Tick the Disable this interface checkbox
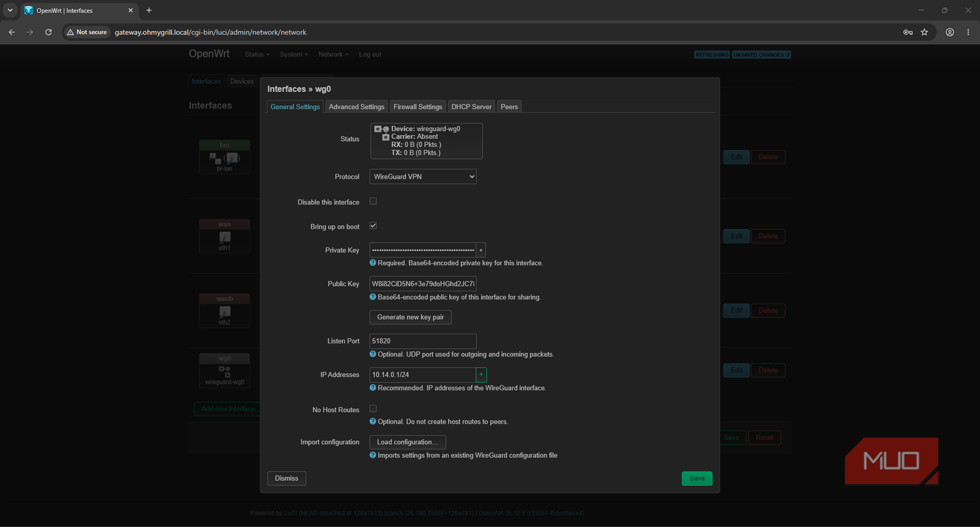This screenshot has height=527, width=980. (x=373, y=201)
